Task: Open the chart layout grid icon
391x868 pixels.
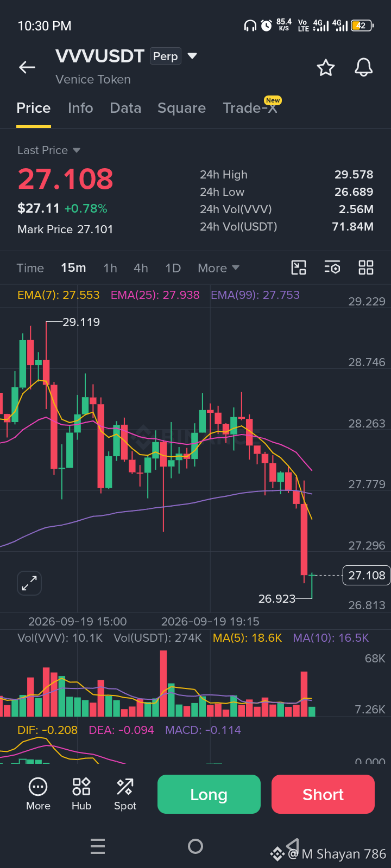Action: (x=366, y=267)
